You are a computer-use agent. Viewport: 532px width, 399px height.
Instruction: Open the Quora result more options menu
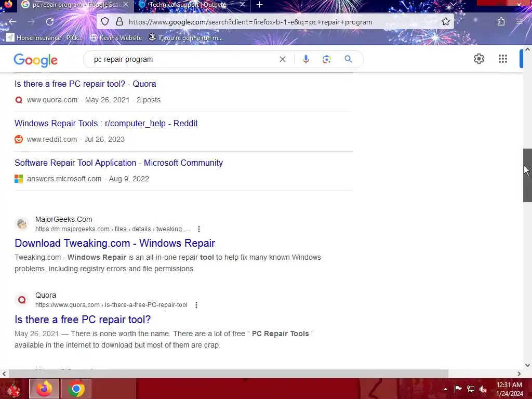[196, 305]
